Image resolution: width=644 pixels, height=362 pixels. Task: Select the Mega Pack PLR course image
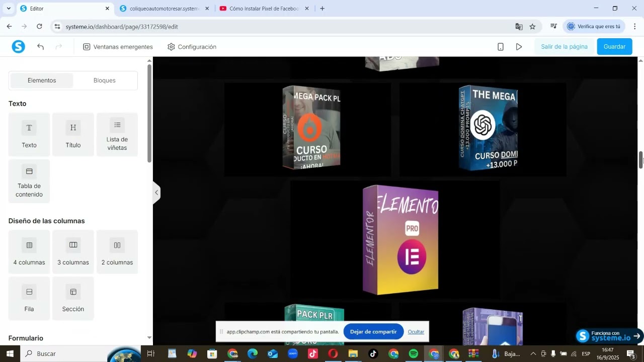[311, 127]
